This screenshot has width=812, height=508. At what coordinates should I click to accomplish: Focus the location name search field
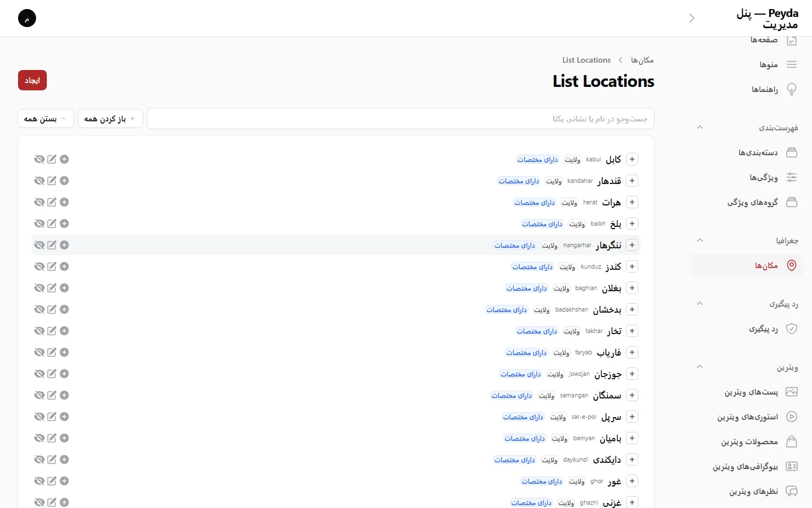(400, 119)
